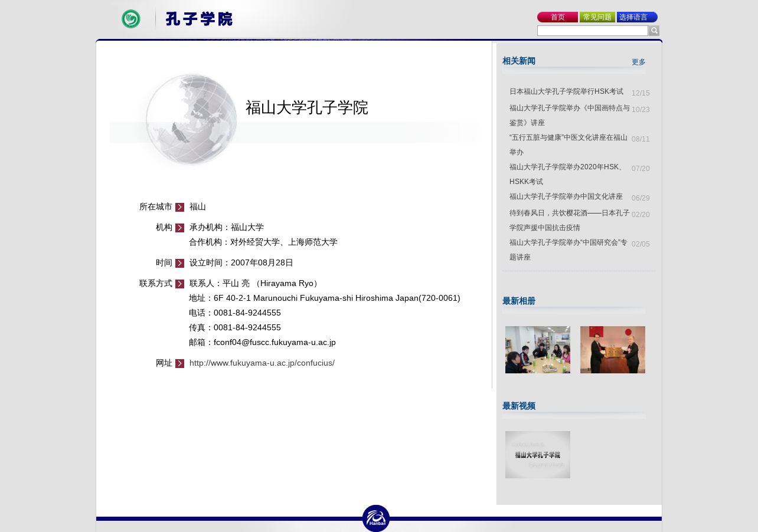758x532 pixels.
Task: Click the page title 福山大学孔子学院
Action: click(307, 108)
